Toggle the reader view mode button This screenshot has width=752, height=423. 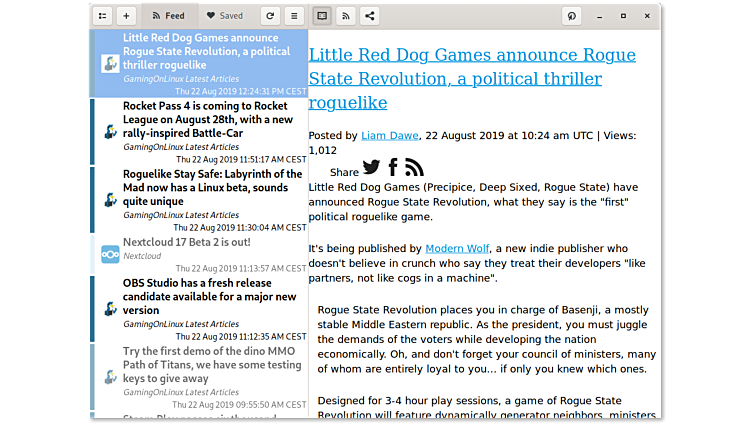322,16
